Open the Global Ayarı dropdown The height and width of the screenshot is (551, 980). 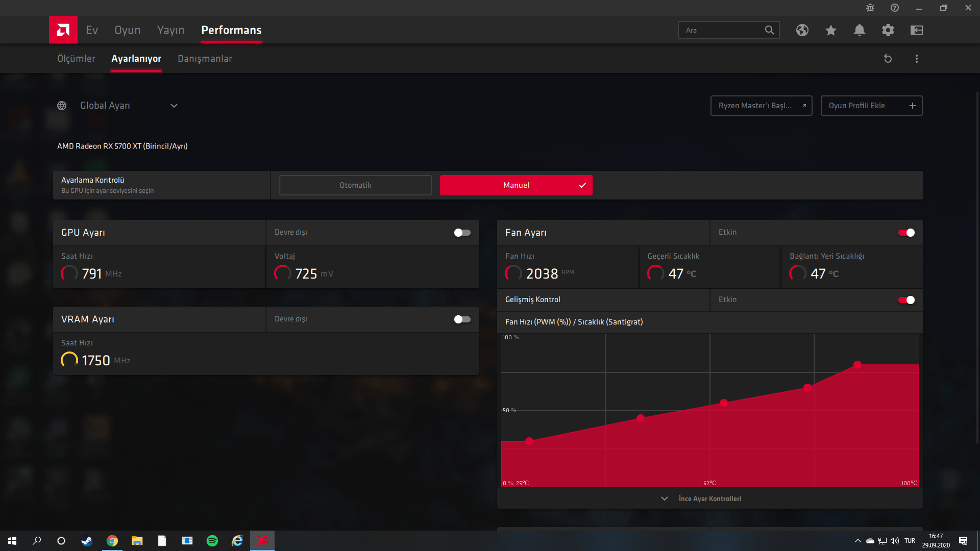click(x=174, y=106)
